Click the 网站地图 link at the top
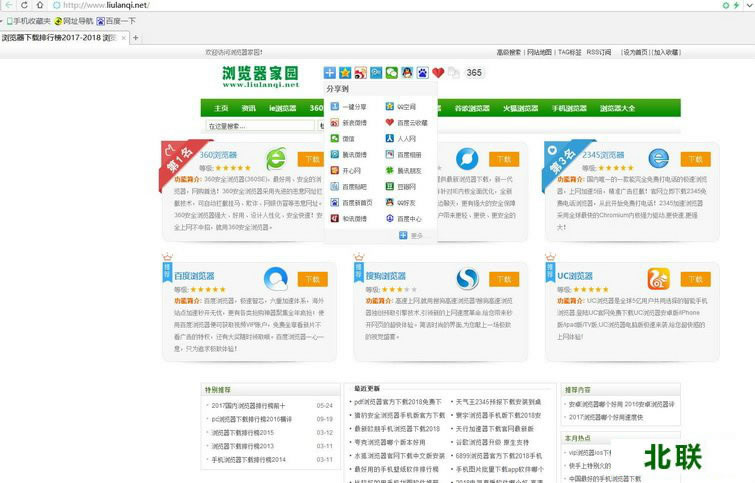755x483 pixels. pos(539,52)
